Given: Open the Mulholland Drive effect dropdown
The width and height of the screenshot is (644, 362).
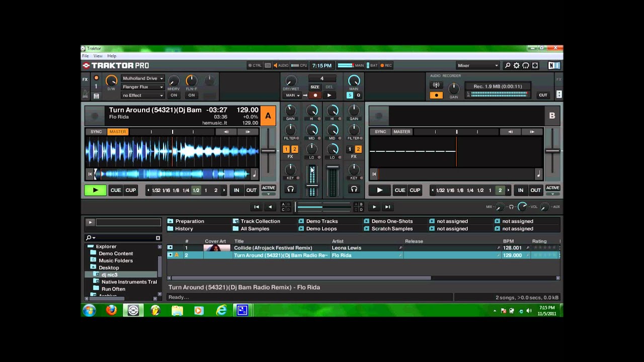Looking at the screenshot, I should coord(143,78).
